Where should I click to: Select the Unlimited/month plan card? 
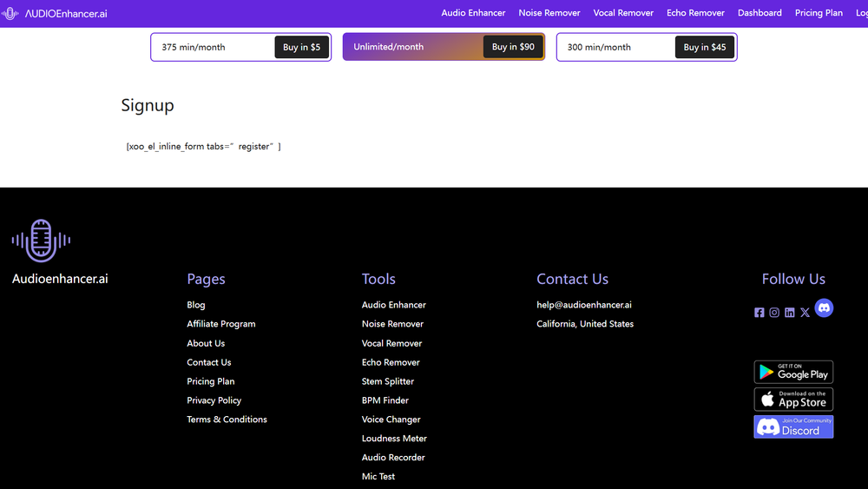point(444,47)
